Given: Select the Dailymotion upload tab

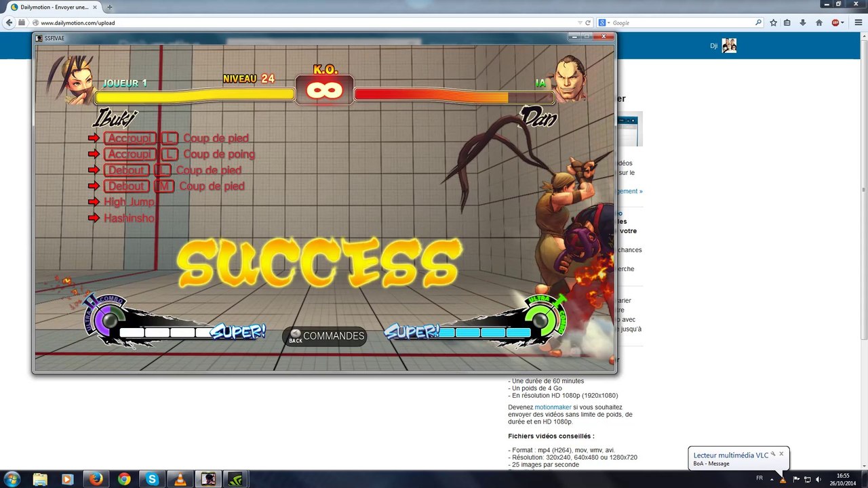Looking at the screenshot, I should [x=54, y=7].
